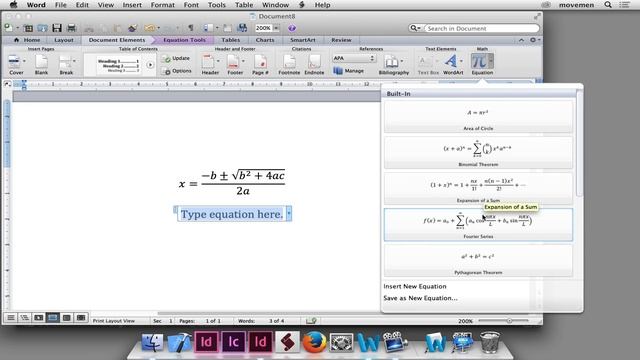640x360 pixels.
Task: Click the Save floppy disk icon
Action: [x=57, y=28]
